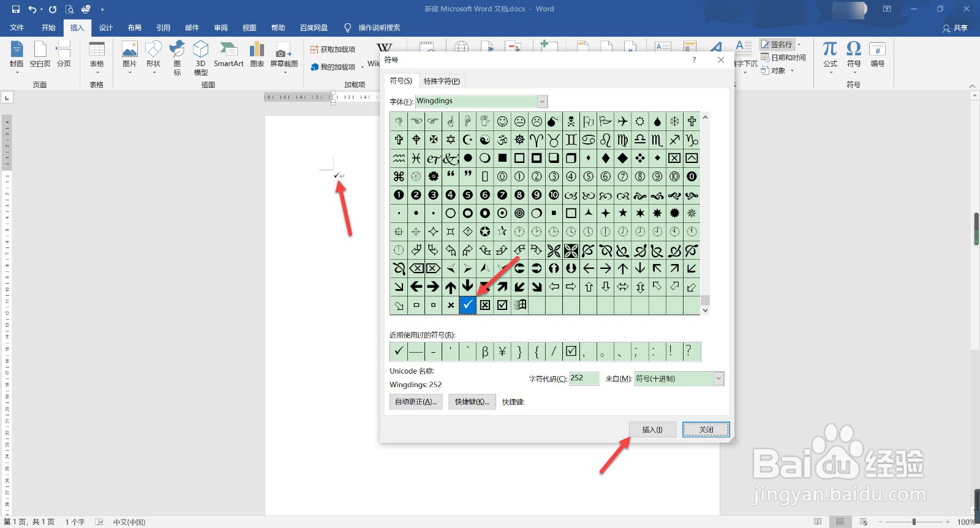Click the dialog help question mark
This screenshot has width=980, height=528.
pyautogui.click(x=694, y=59)
